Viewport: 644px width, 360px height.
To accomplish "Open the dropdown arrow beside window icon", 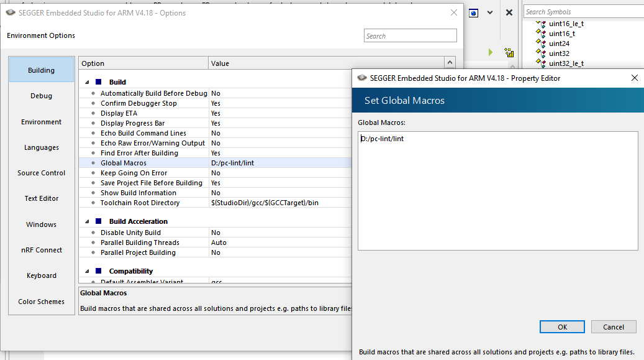I will click(490, 13).
